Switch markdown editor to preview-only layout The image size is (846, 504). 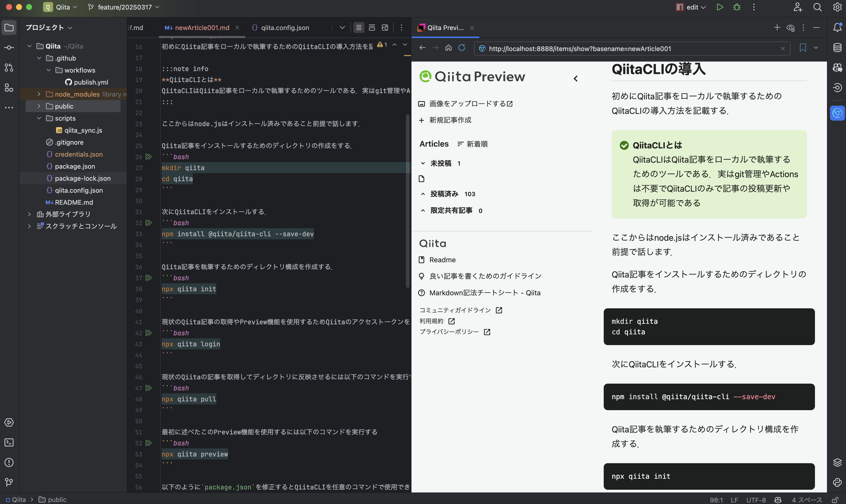[385, 28]
